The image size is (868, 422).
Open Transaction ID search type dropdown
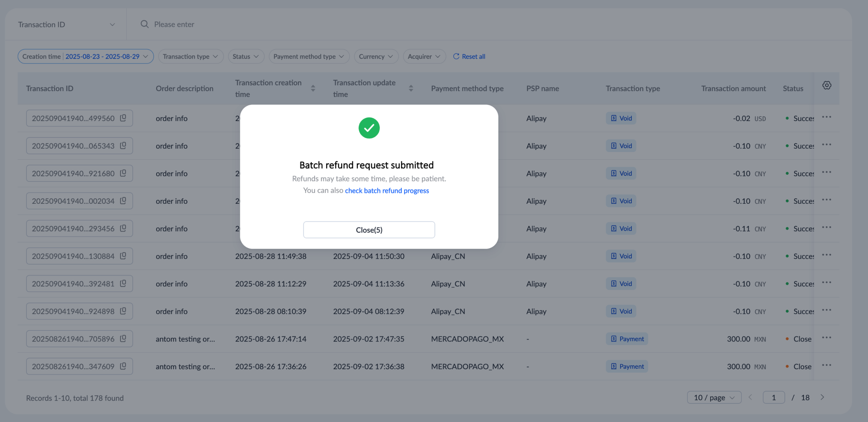(x=66, y=25)
